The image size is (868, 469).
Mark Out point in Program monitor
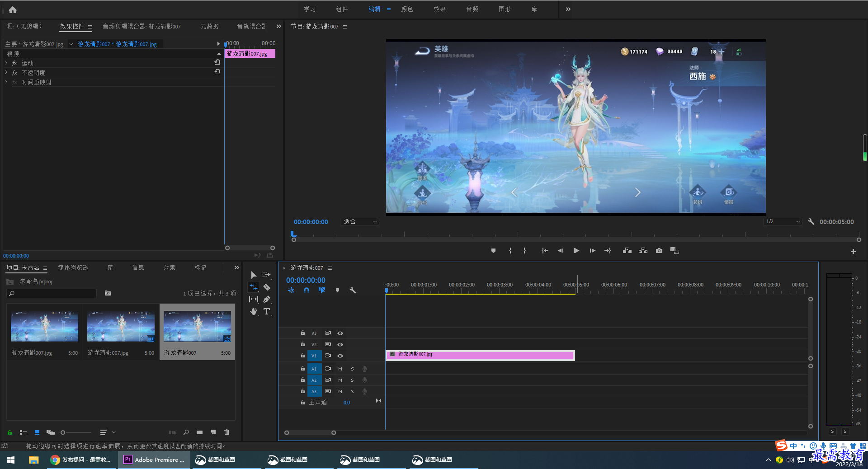(524, 251)
